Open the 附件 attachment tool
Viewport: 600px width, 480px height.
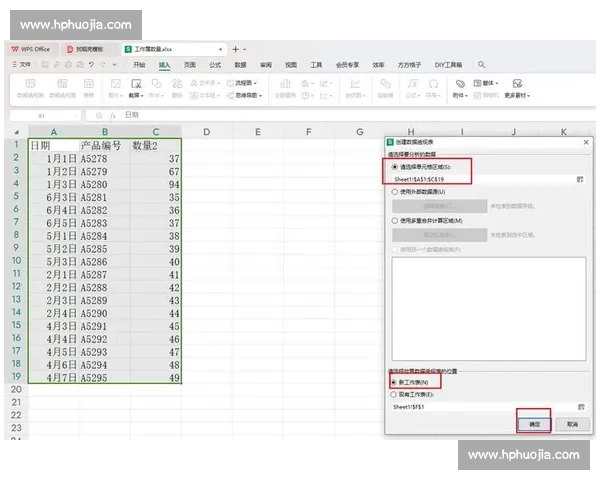pyautogui.click(x=460, y=88)
